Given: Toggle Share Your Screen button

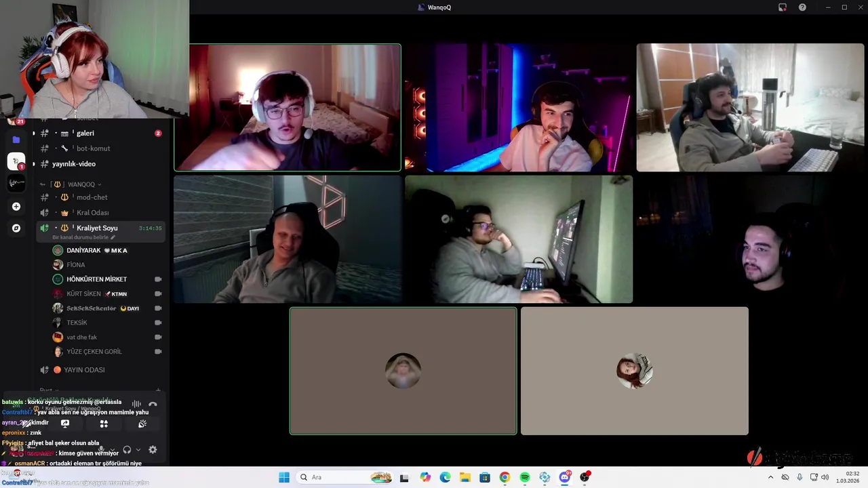Looking at the screenshot, I should point(65,424).
